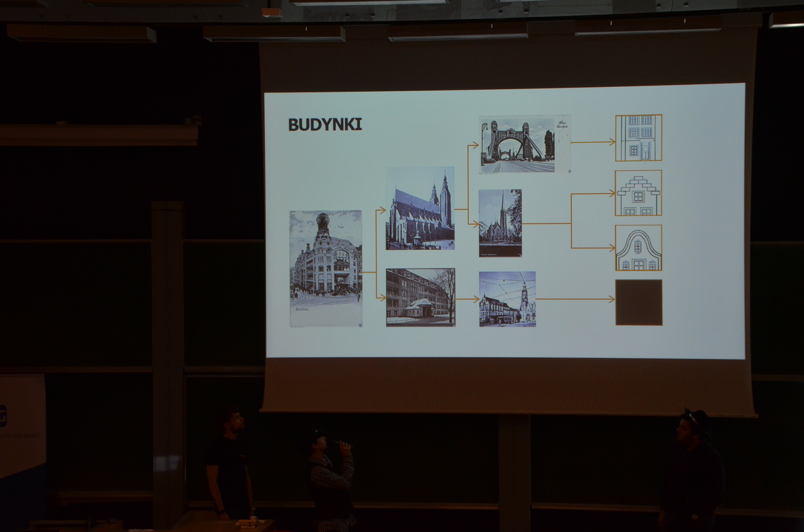Select the stepped-gable house outline icon
Viewport: 804px width, 532px height.
click(x=638, y=193)
